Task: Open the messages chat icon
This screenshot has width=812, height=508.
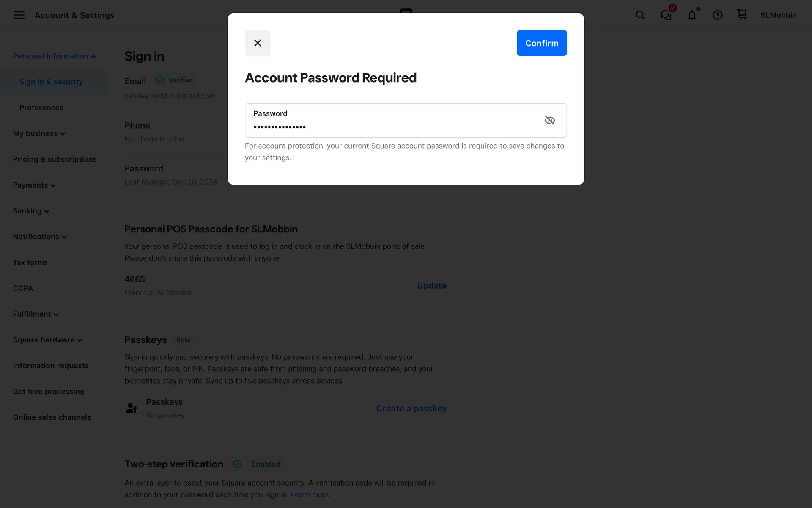Action: 666,15
